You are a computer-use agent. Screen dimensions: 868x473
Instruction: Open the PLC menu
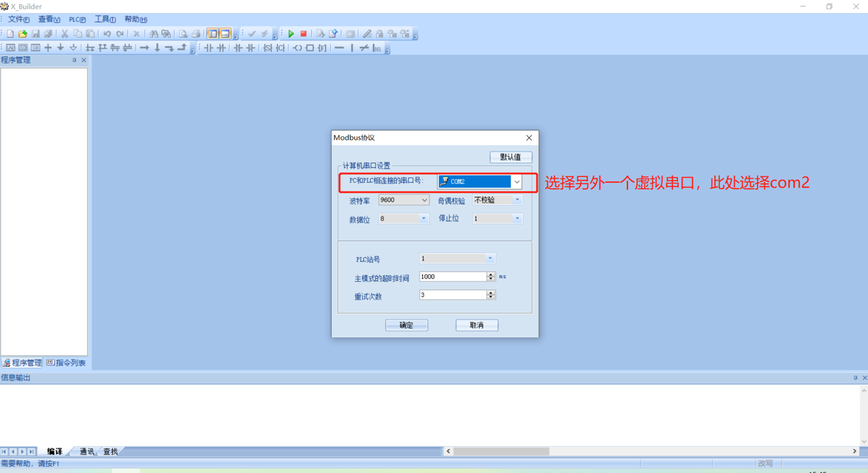77,19
